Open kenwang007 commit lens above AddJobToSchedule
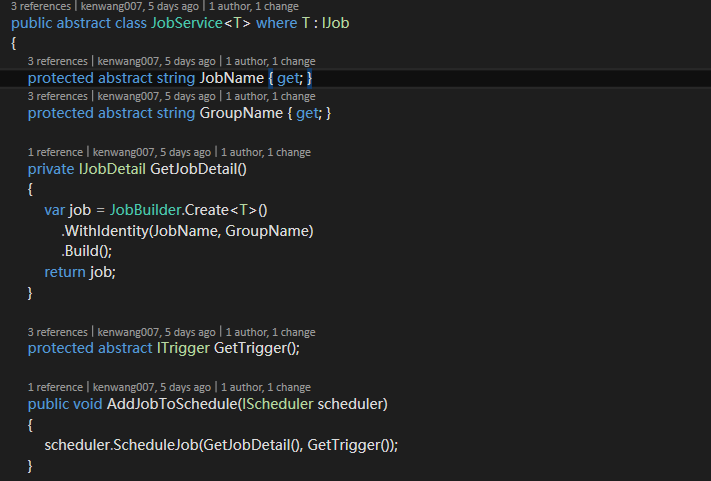711x481 pixels. point(152,387)
